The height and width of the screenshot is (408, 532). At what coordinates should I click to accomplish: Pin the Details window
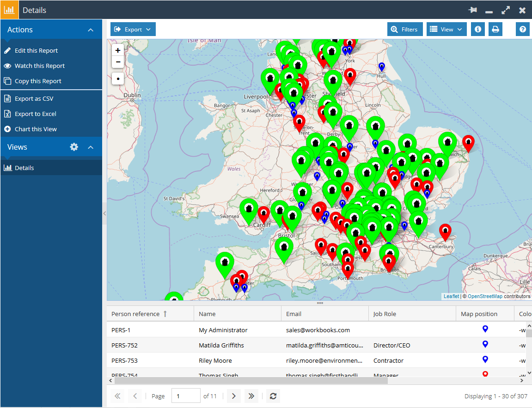[x=473, y=10]
